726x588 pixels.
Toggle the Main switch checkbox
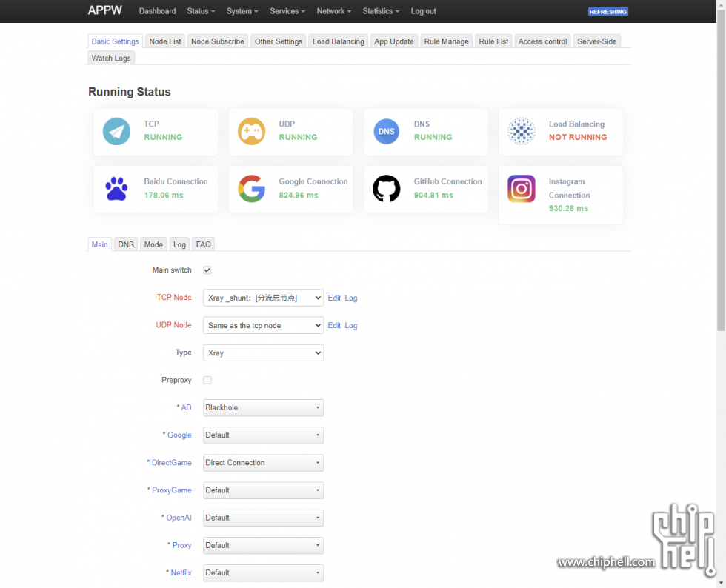[x=207, y=270]
